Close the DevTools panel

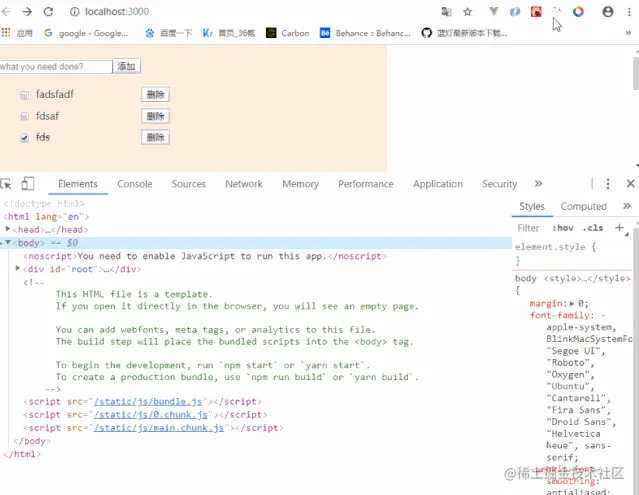(630, 184)
